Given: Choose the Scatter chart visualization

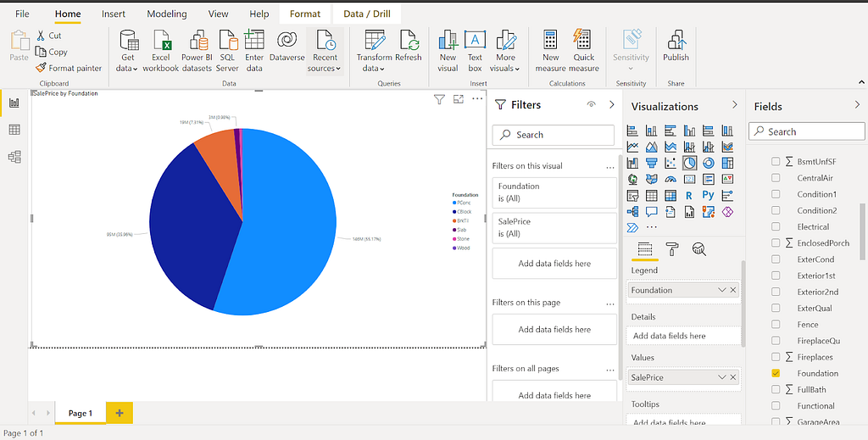Looking at the screenshot, I should [x=670, y=163].
